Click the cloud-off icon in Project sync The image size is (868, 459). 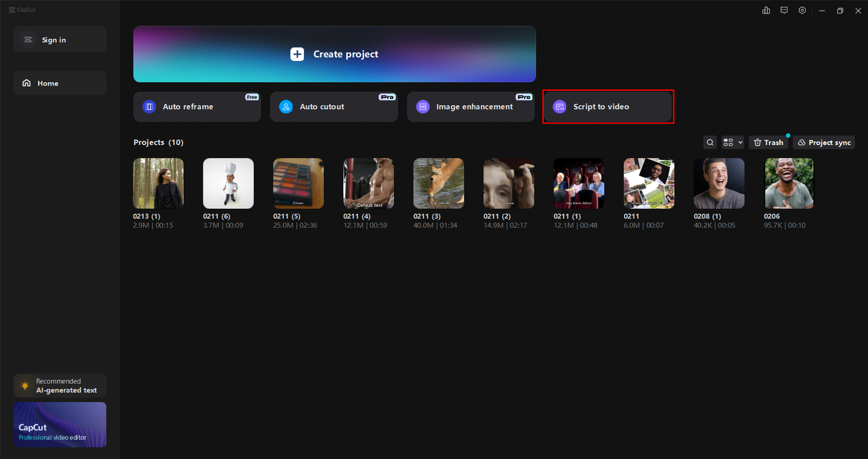tap(802, 142)
